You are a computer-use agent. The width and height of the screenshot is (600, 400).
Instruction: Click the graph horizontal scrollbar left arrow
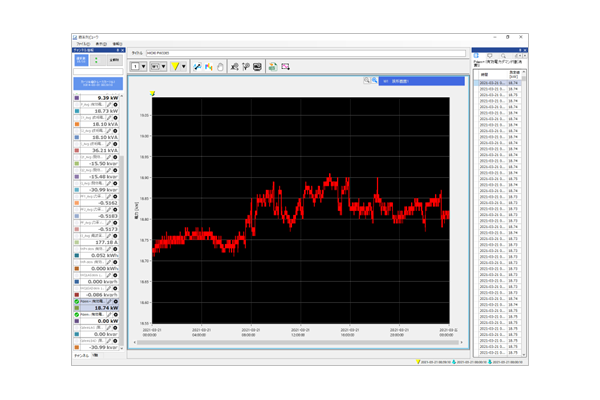pyautogui.click(x=135, y=343)
